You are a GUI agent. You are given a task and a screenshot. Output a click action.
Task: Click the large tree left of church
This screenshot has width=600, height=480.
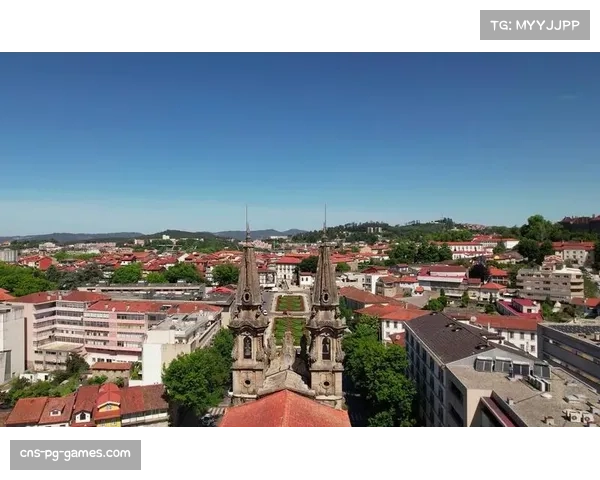pyautogui.click(x=196, y=378)
